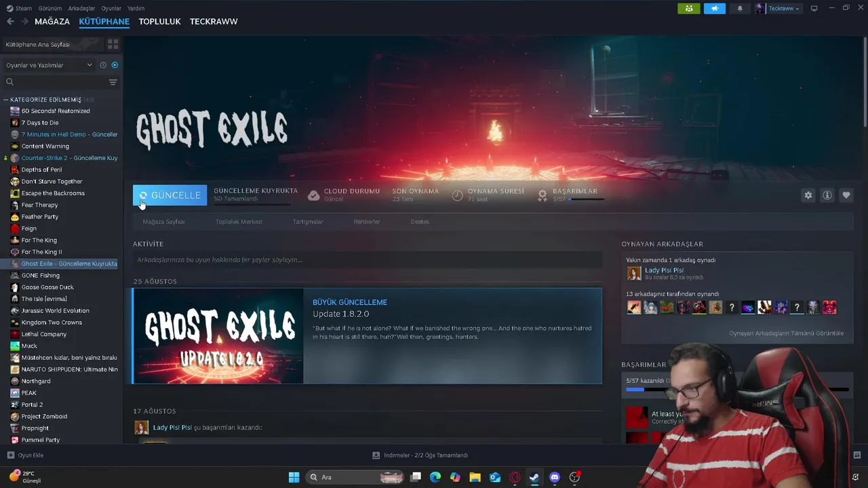Click the blue GÜNCELLE update button
Screen dimensions: 868x488
170,195
